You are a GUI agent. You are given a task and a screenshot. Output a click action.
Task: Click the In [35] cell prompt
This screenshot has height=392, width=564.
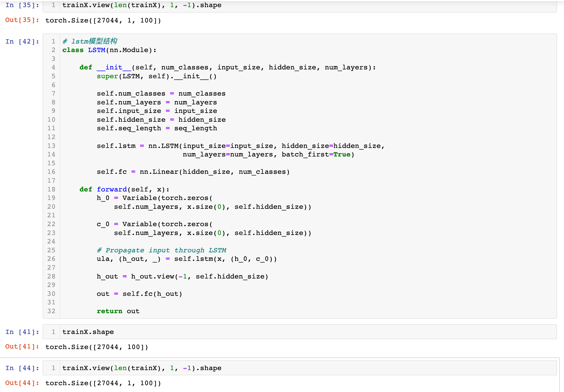(x=22, y=5)
